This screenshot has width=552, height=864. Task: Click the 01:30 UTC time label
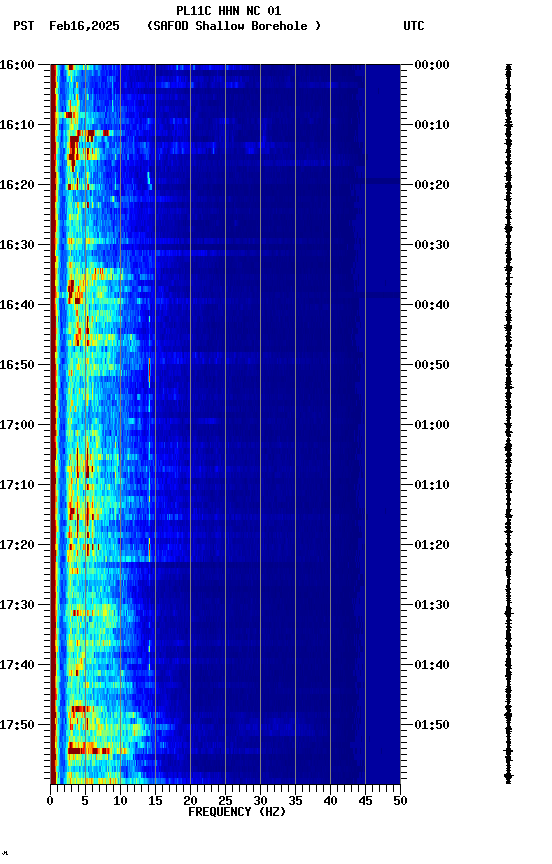click(x=432, y=605)
